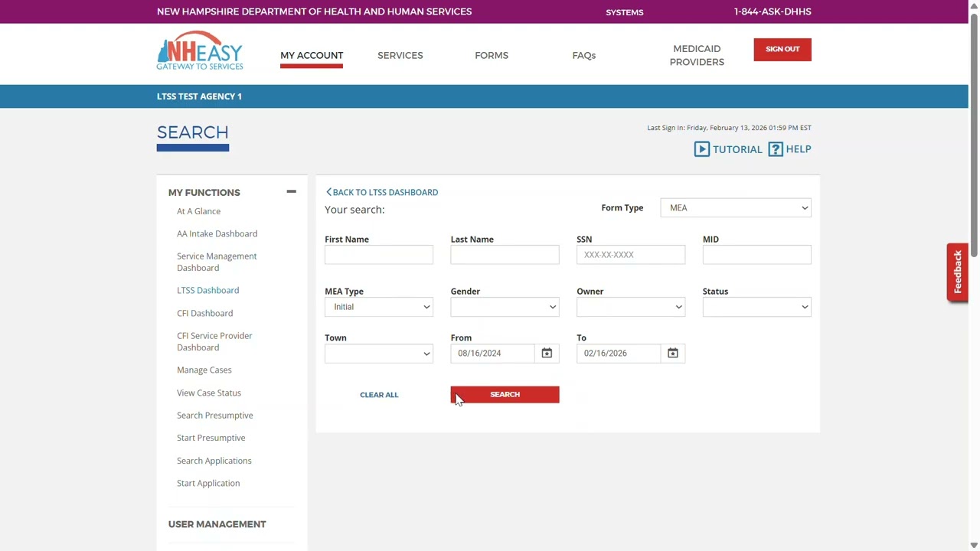Open CFI Dashboard sidebar link

tap(204, 313)
